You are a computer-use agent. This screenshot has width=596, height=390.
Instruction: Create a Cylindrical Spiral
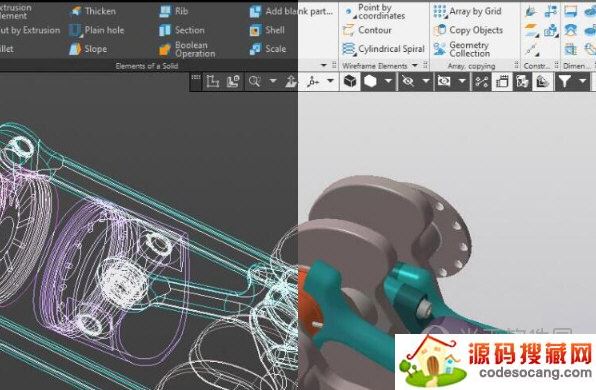pyautogui.click(x=383, y=49)
